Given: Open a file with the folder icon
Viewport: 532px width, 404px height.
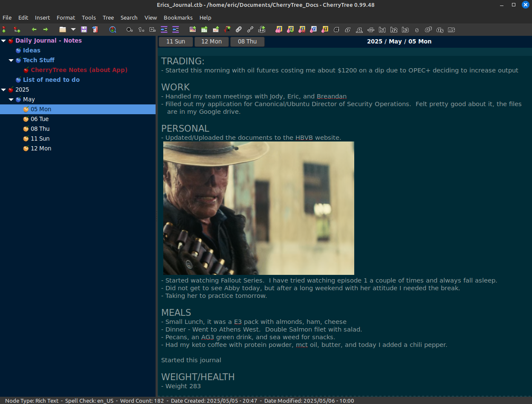Looking at the screenshot, I should coord(63,29).
